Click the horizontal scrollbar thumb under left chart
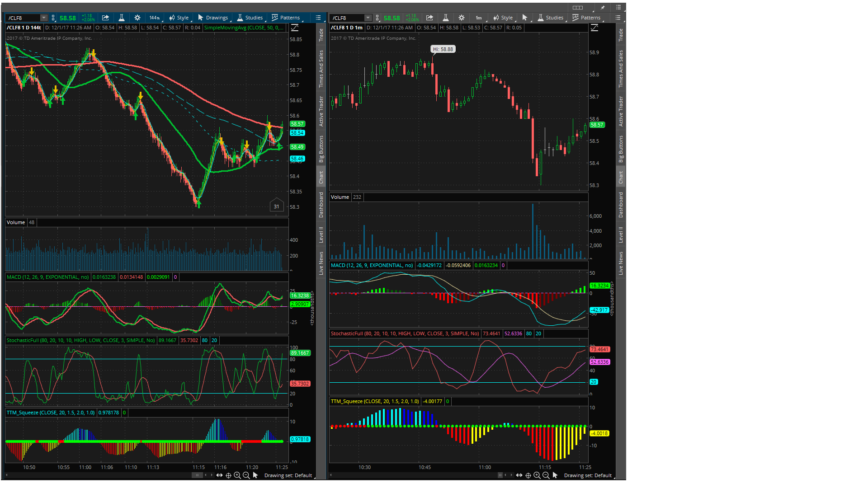Viewport: 868px width, 488px height. coord(197,475)
